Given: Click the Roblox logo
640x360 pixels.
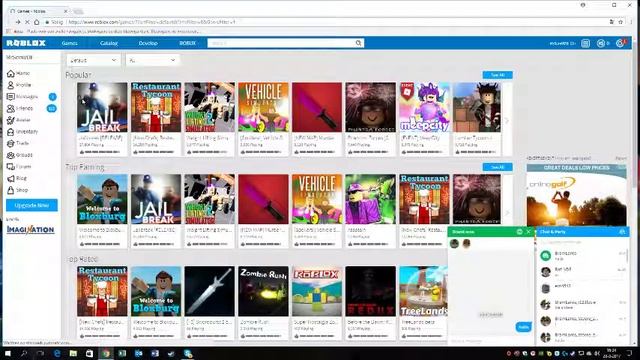Looking at the screenshot, I should pyautogui.click(x=26, y=43).
